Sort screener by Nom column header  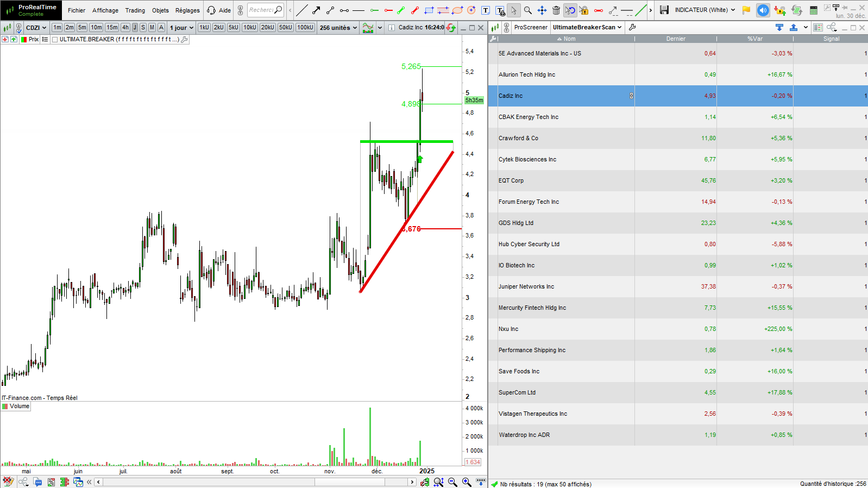566,39
